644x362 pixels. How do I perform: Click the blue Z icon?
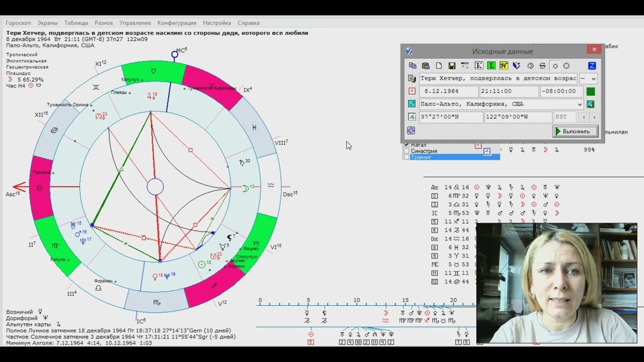tap(592, 66)
